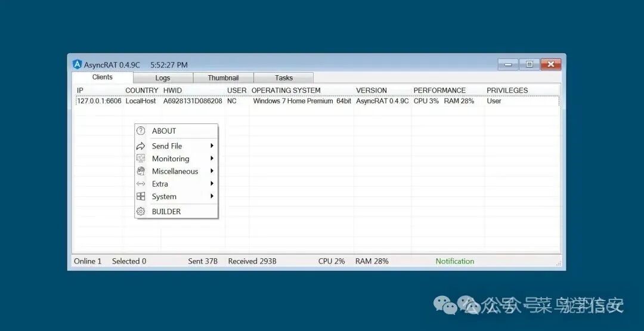Click Windows 7 Home Premium 64bit cell
This screenshot has height=331, width=644.
point(302,101)
